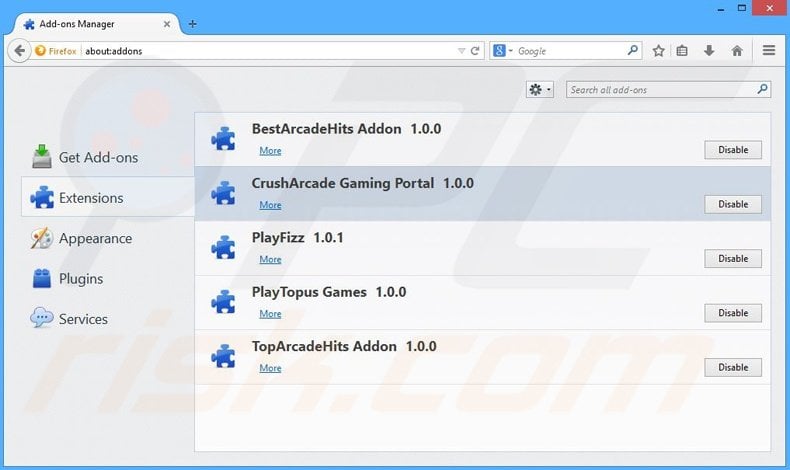
Task: Open More link for CrushArcade Gaming Portal
Action: [270, 205]
